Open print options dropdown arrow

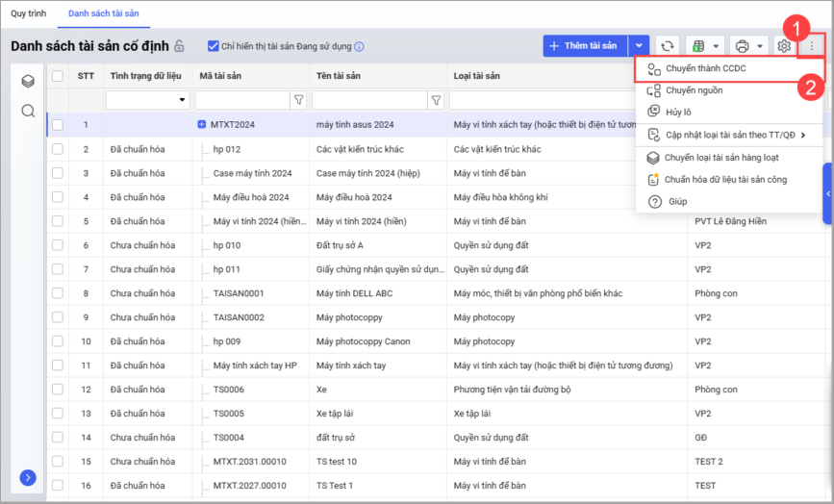click(760, 46)
